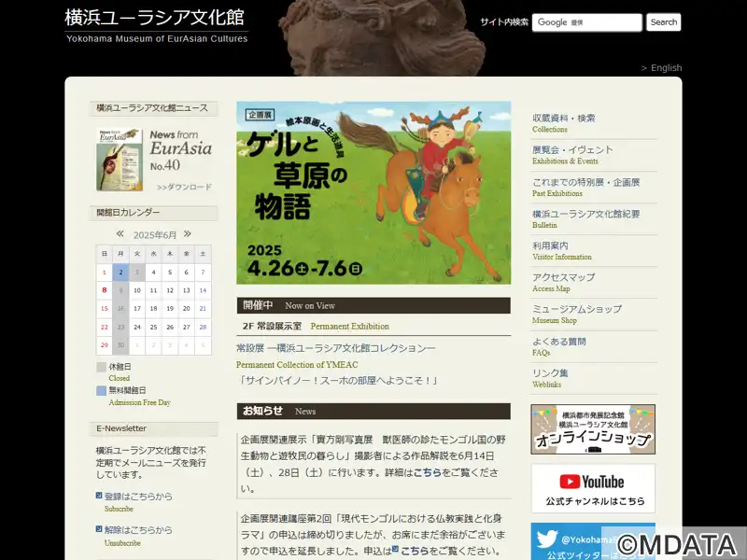The width and height of the screenshot is (747, 560).
Task: Click こちら link in photo exhibition notice
Action: 428,472
